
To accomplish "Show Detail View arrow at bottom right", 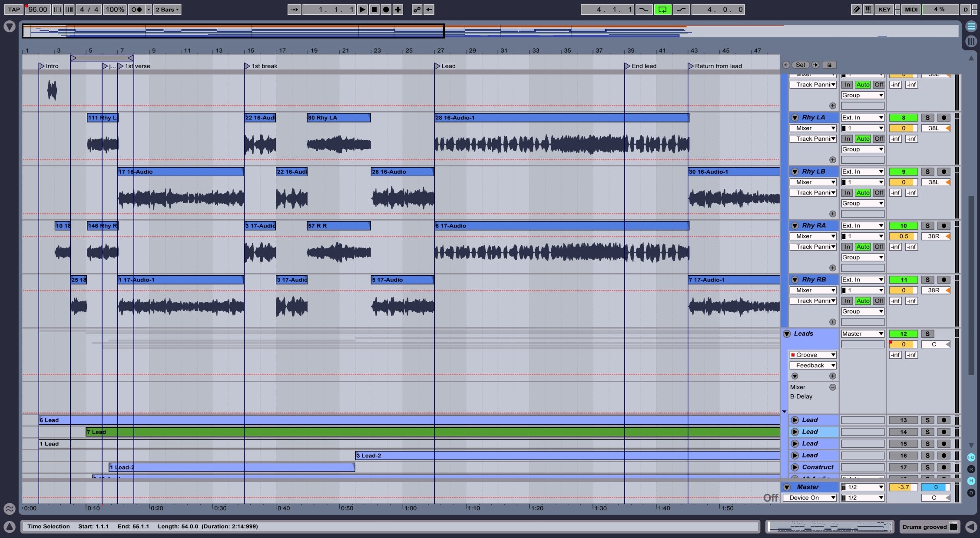I will tap(971, 527).
